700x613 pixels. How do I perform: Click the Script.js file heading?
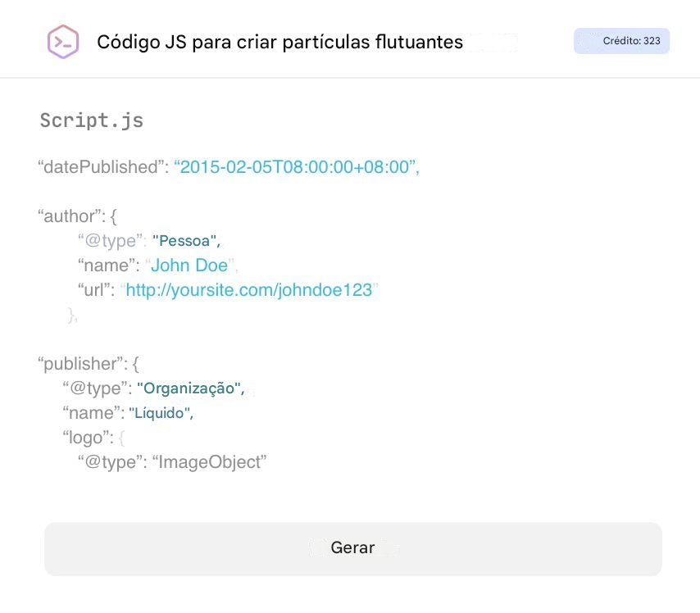(92, 120)
